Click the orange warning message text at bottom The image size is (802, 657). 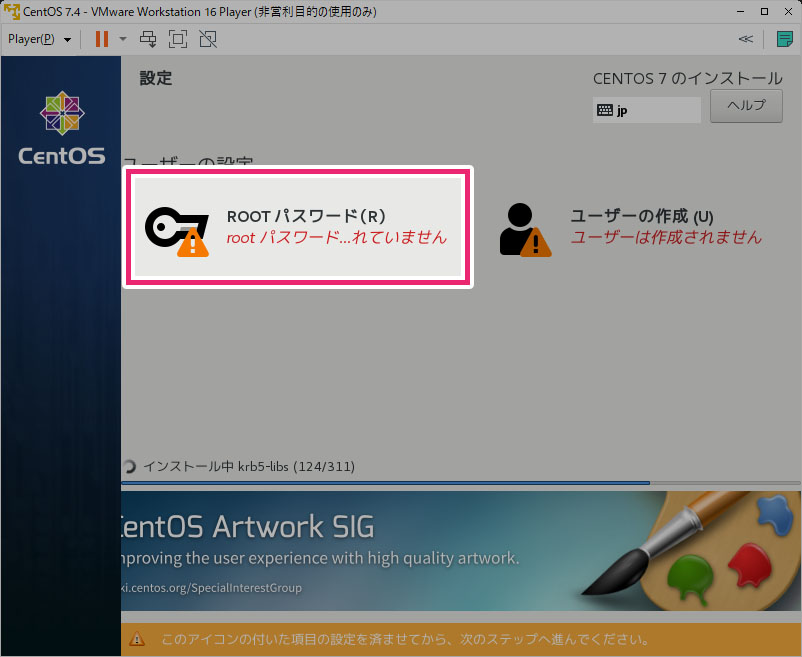[406, 639]
